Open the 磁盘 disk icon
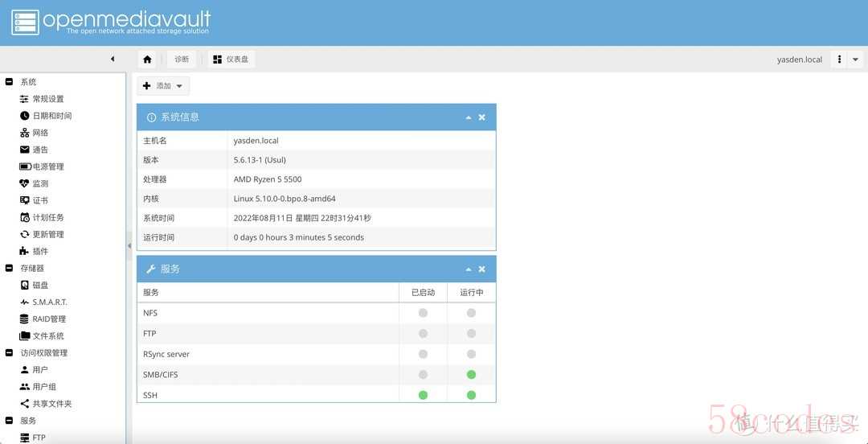 click(x=24, y=285)
